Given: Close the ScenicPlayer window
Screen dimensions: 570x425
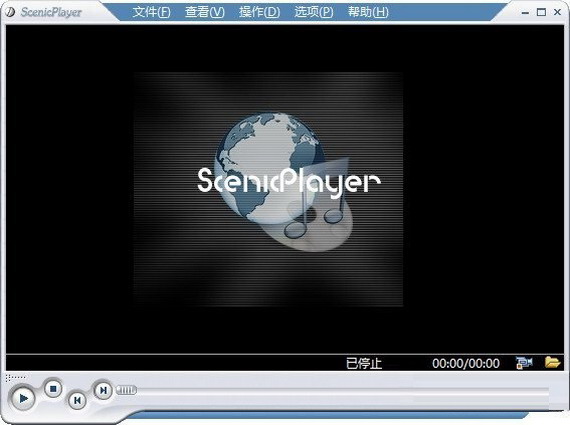Looking at the screenshot, I should (x=557, y=12).
